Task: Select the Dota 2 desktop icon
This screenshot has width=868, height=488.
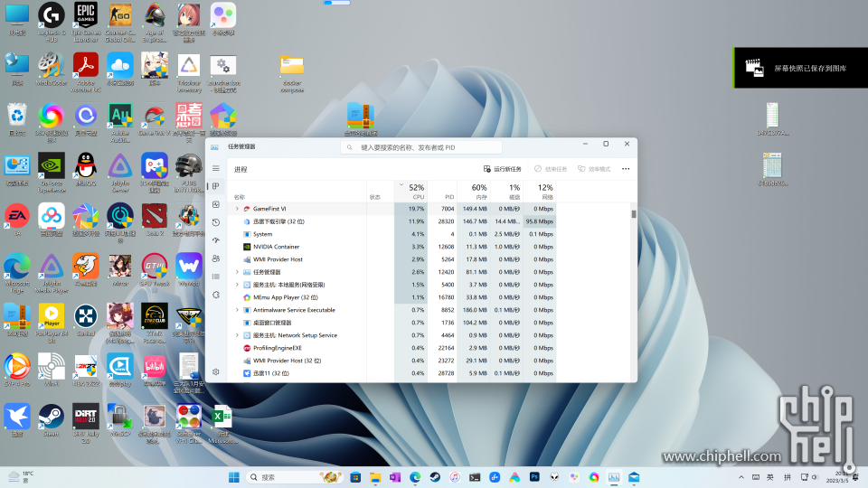Action: point(155,221)
